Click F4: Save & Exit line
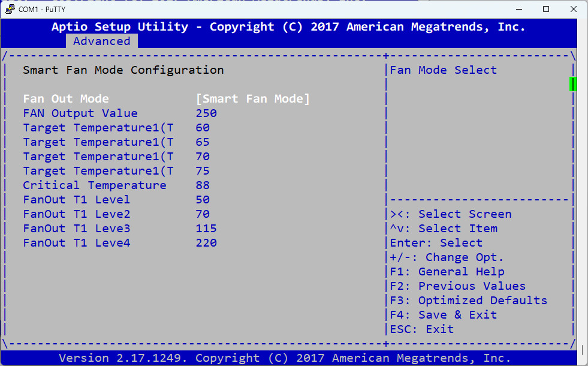 coord(444,314)
